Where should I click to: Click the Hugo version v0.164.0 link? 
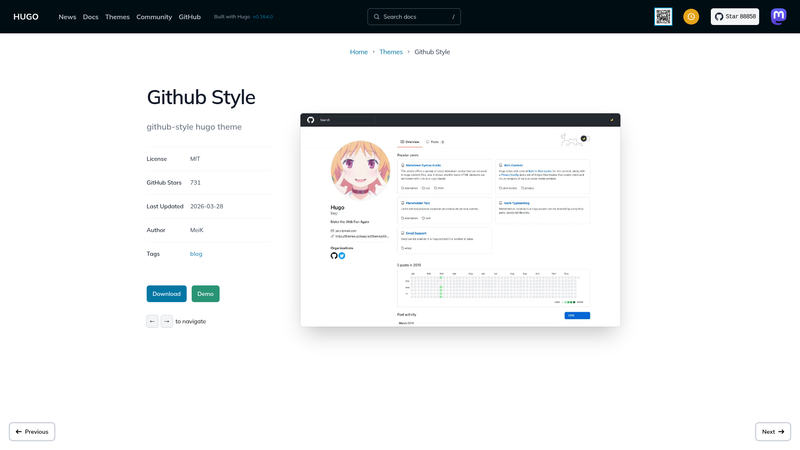point(263,17)
